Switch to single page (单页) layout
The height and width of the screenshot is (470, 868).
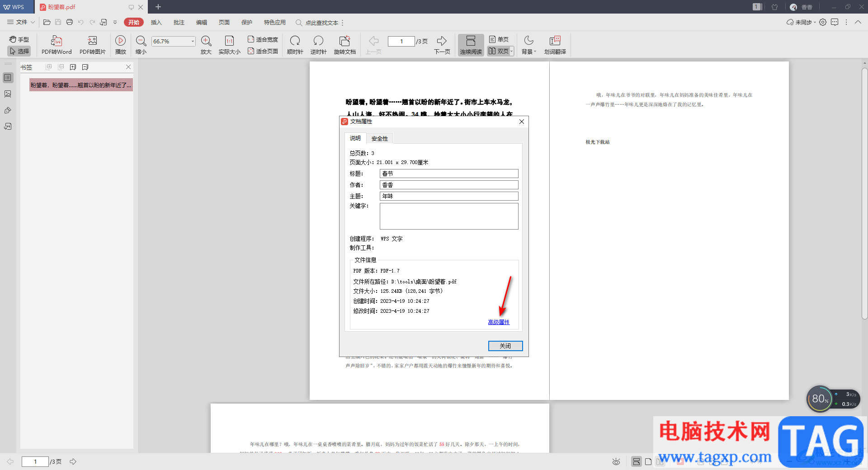tap(499, 39)
